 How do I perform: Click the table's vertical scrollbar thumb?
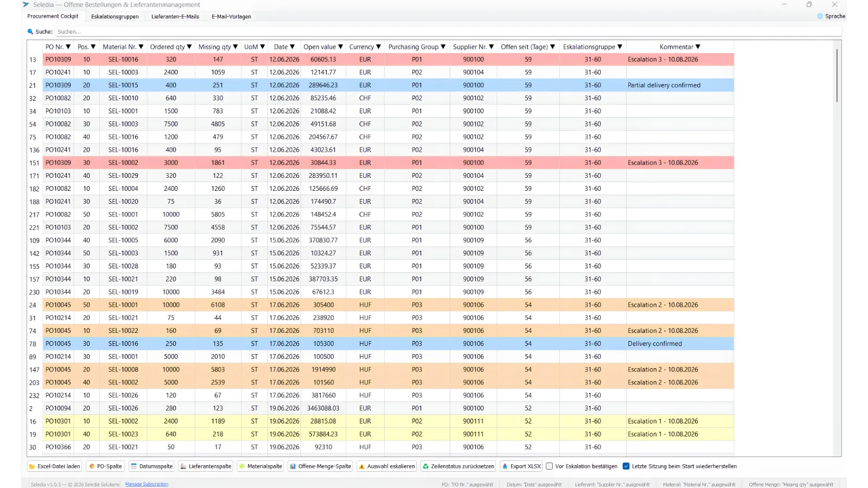coord(837,75)
